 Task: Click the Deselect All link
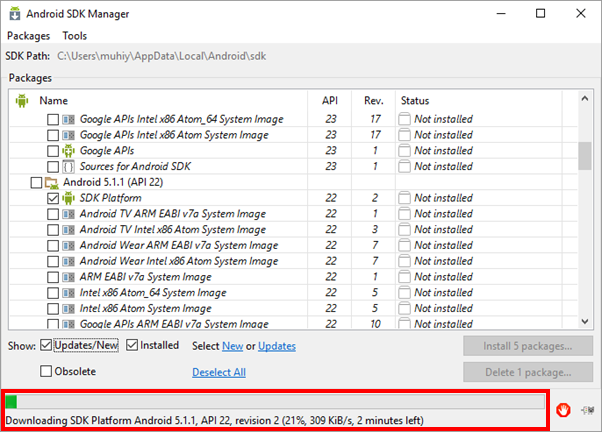click(x=219, y=372)
